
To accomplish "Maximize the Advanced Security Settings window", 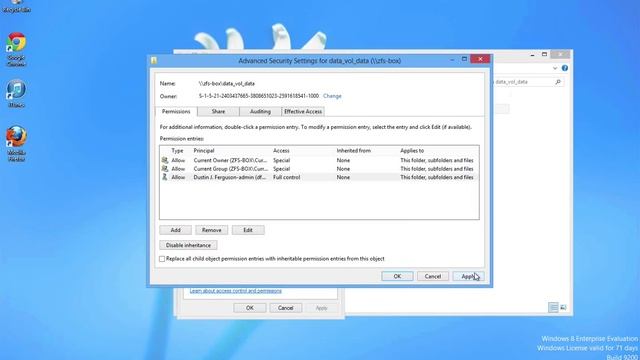I will [464, 59].
